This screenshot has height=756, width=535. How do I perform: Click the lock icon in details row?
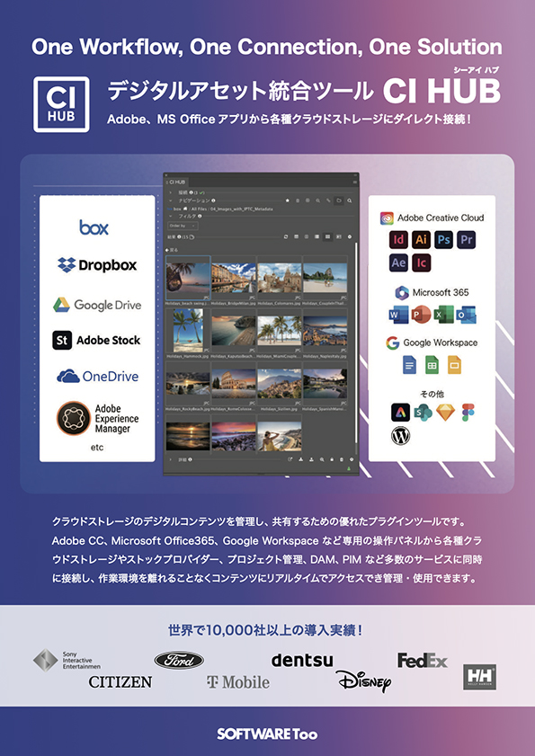point(332,459)
